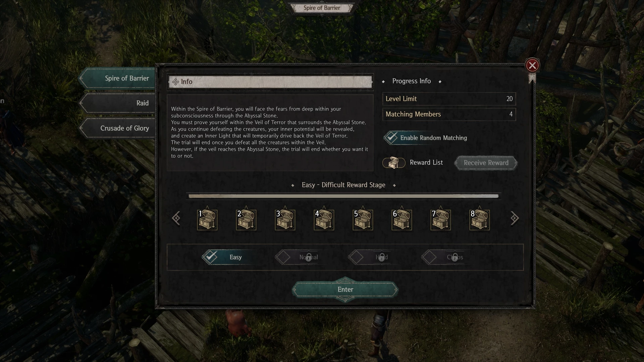Select reward chest number 4

click(x=324, y=220)
